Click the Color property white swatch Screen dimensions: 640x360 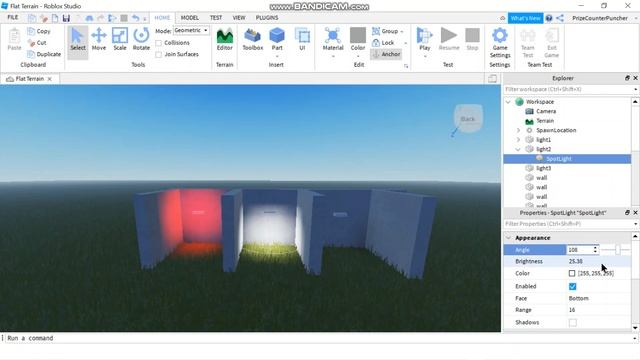point(572,273)
